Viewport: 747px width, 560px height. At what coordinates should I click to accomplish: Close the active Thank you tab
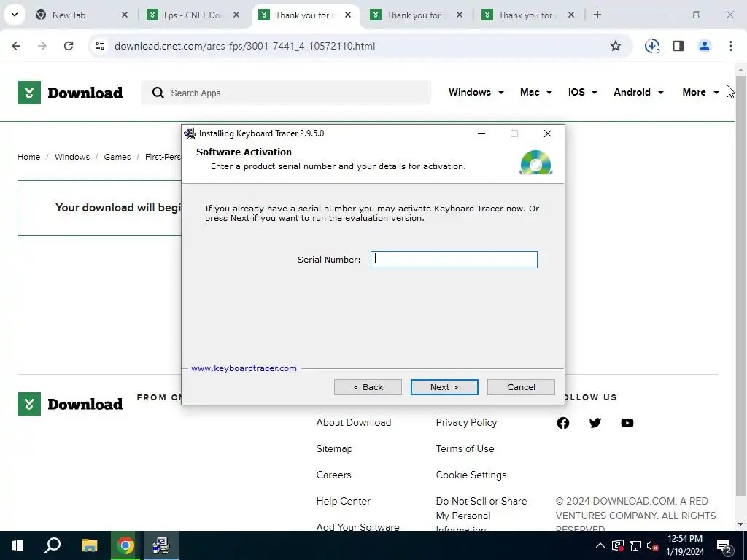[x=348, y=15]
